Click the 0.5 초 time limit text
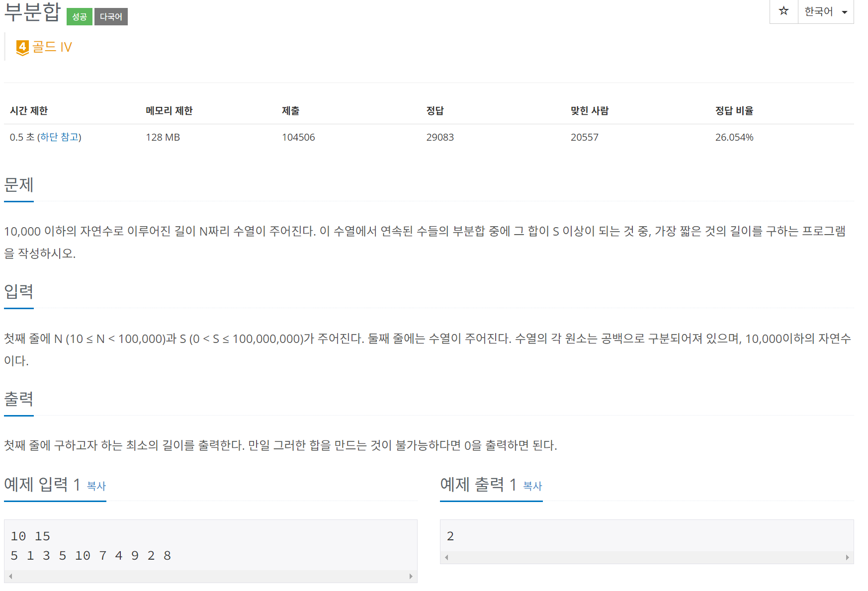Image resolution: width=868 pixels, height=591 pixels. [x=22, y=137]
